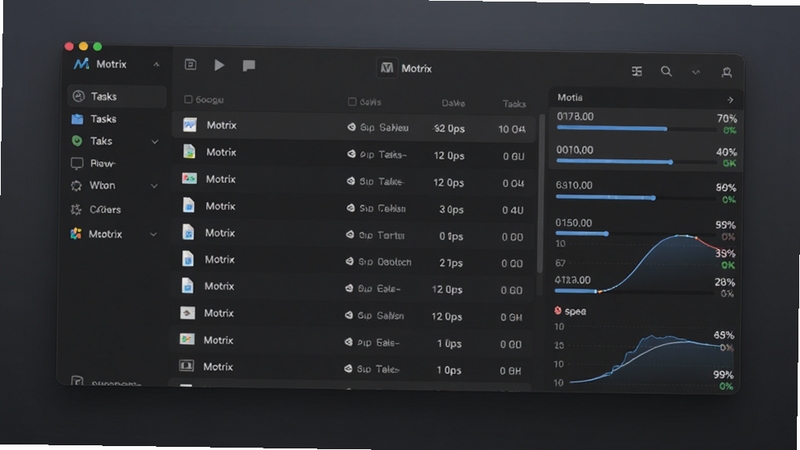Expand the Taks sidebar chevron
Screen dimensions: 800x450
click(155, 141)
